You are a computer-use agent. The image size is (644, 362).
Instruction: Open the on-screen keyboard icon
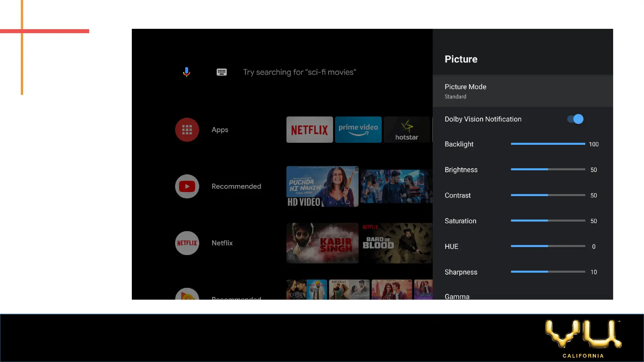click(x=221, y=72)
